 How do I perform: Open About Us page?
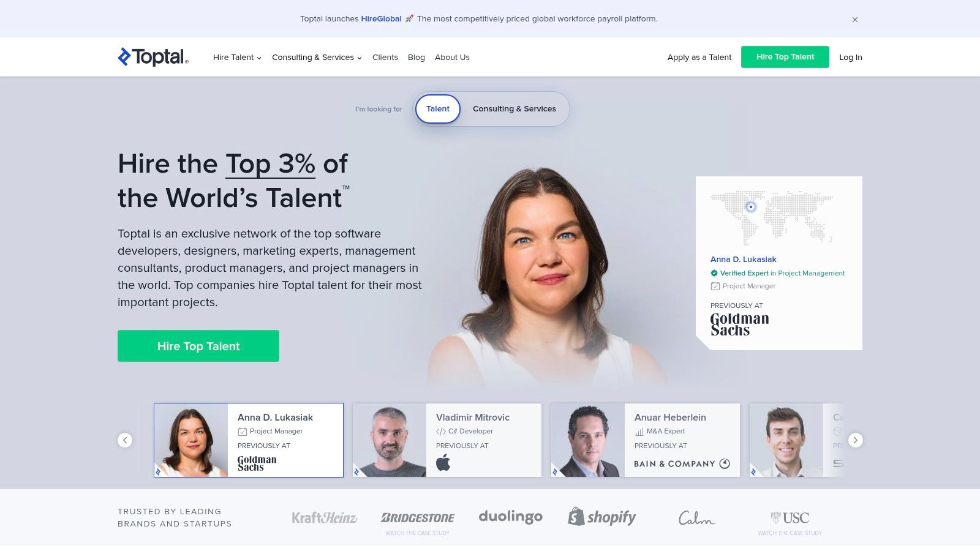point(452,58)
